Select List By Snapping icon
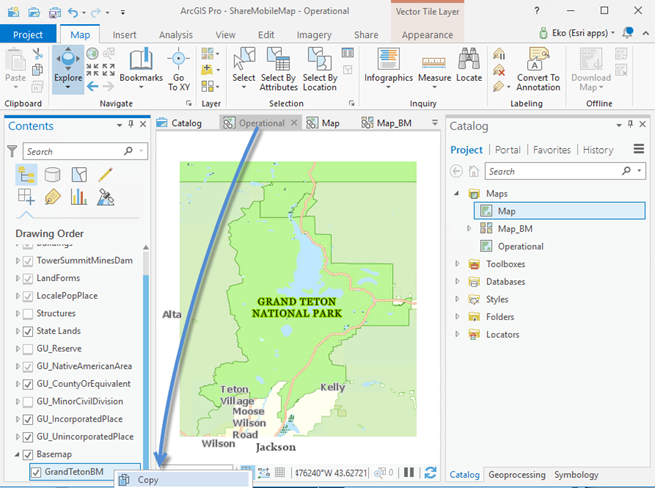The width and height of the screenshot is (655, 488). [x=26, y=196]
